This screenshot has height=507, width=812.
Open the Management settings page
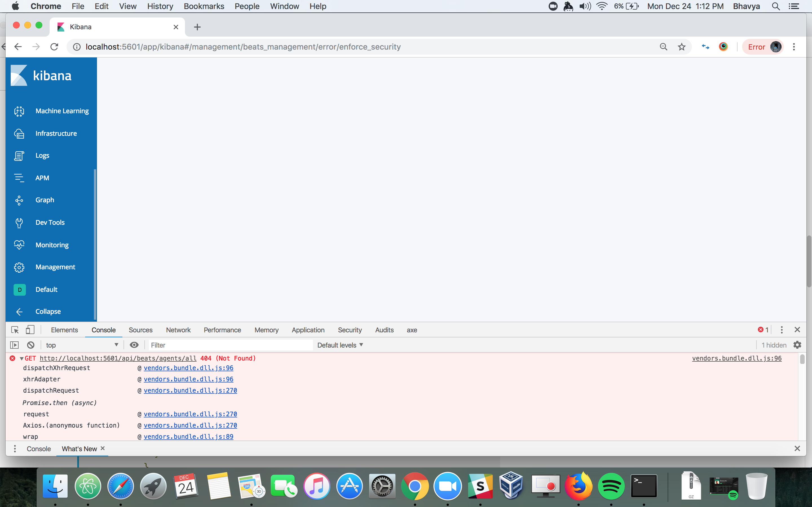55,266
